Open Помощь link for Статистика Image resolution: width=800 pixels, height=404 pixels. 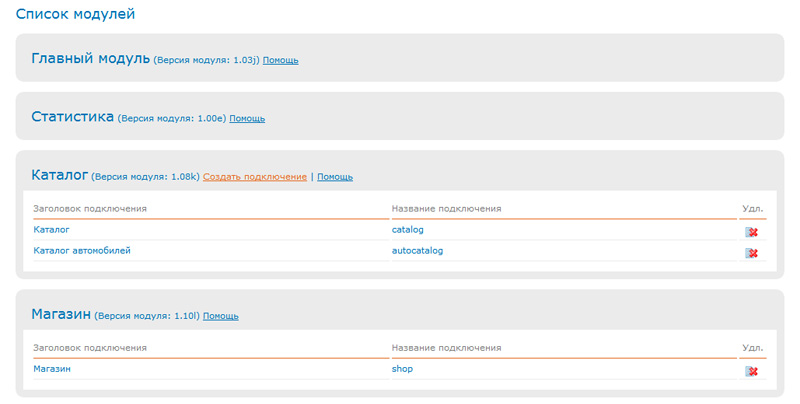247,118
